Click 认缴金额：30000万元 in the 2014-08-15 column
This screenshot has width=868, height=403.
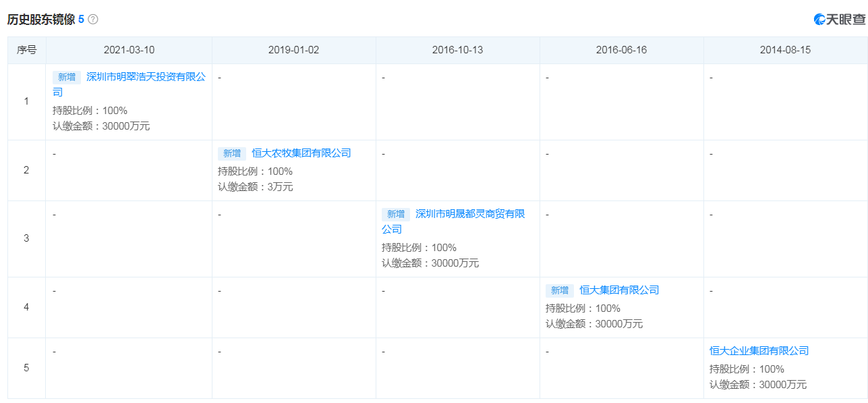[758, 385]
